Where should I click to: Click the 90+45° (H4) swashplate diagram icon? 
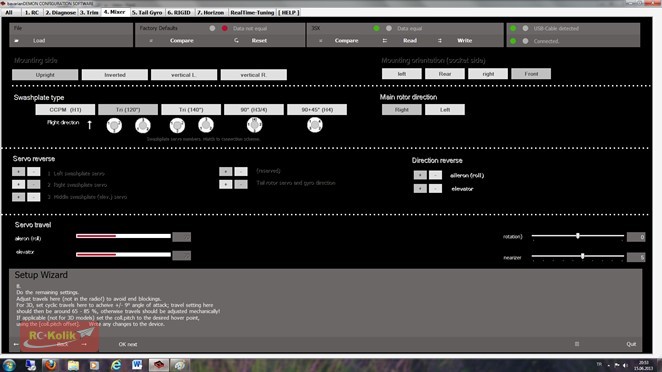(315, 125)
